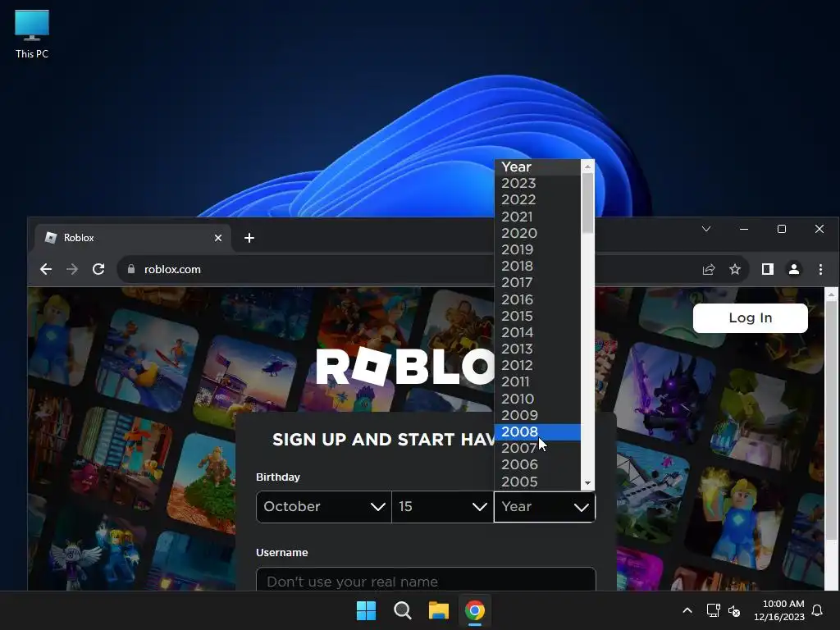Close the Roblox tab
Viewport: 840px width, 630px height.
point(218,238)
